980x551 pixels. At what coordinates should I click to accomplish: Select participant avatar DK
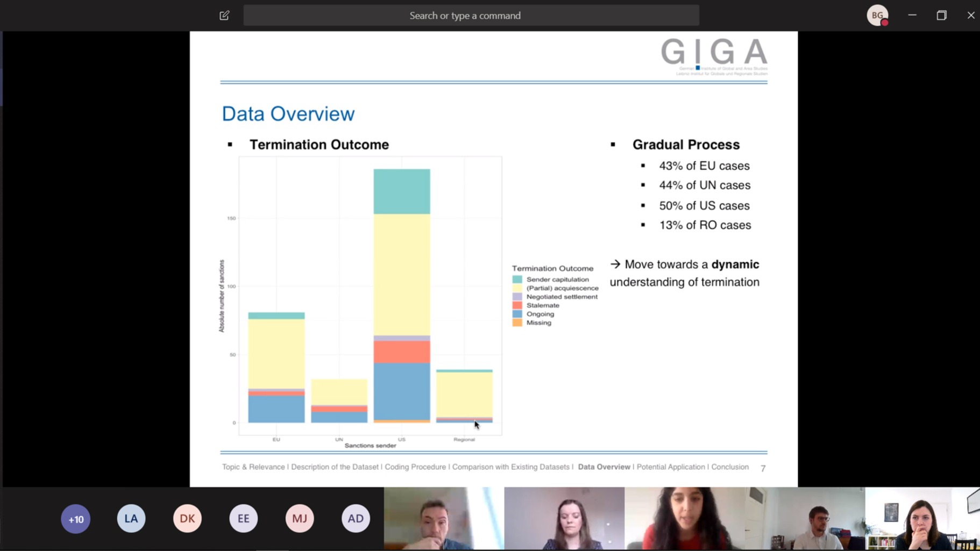(x=187, y=518)
